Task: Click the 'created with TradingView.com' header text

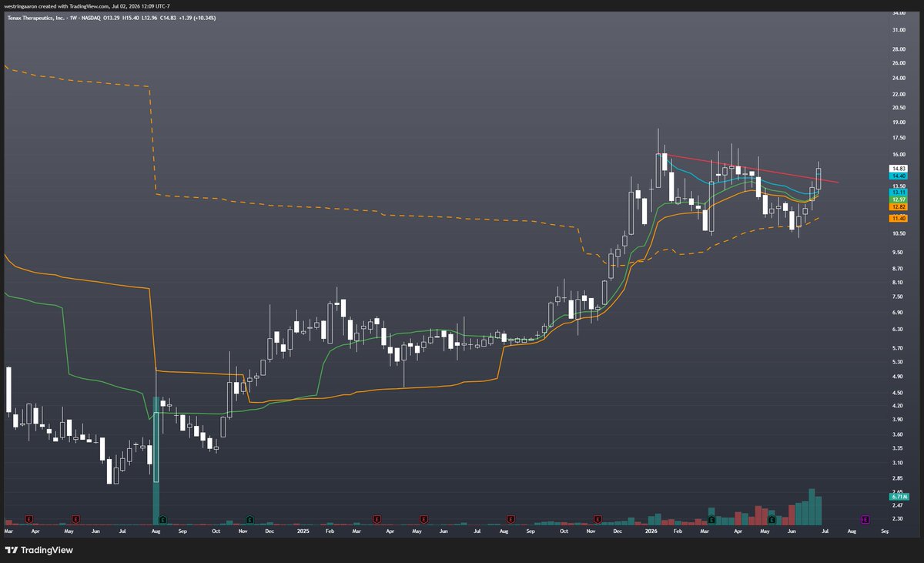Action: (75, 6)
